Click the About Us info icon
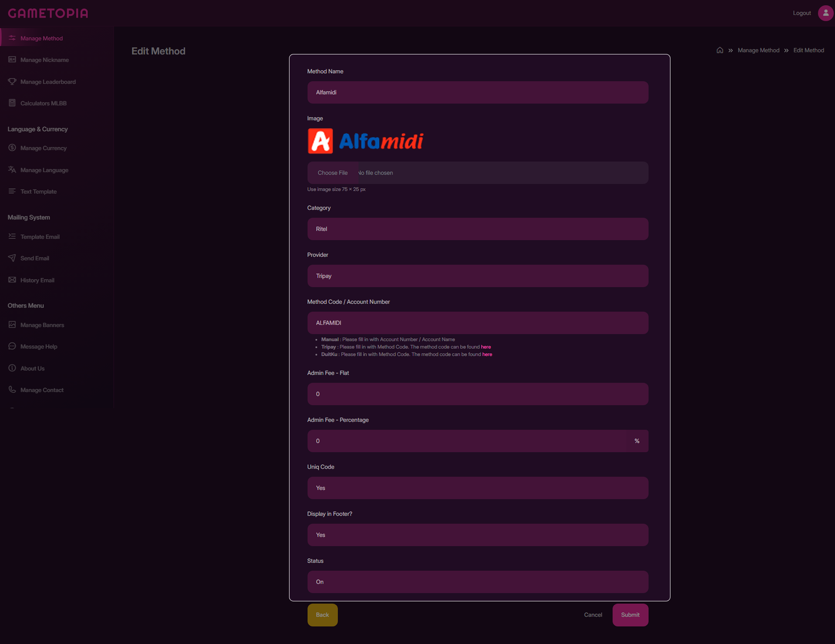This screenshot has width=835, height=644. [12, 368]
